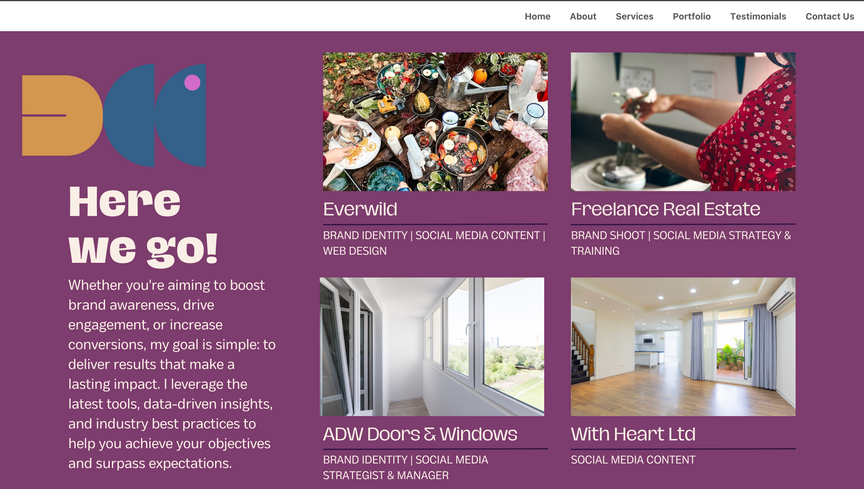Open the ADW Doors & Windows balcony image

(432, 347)
